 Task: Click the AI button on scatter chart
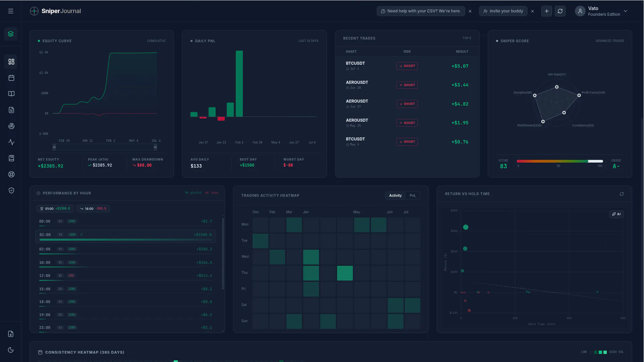[616, 214]
